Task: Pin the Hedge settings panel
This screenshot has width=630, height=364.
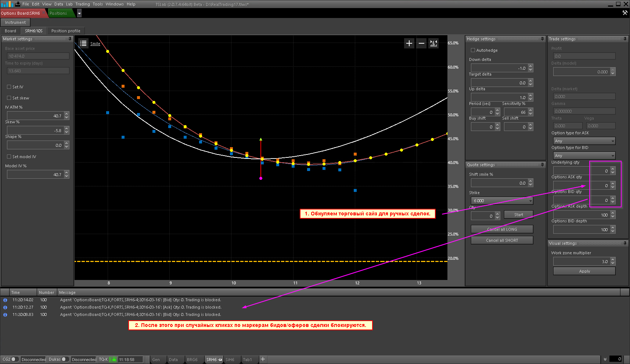Action: pyautogui.click(x=542, y=39)
